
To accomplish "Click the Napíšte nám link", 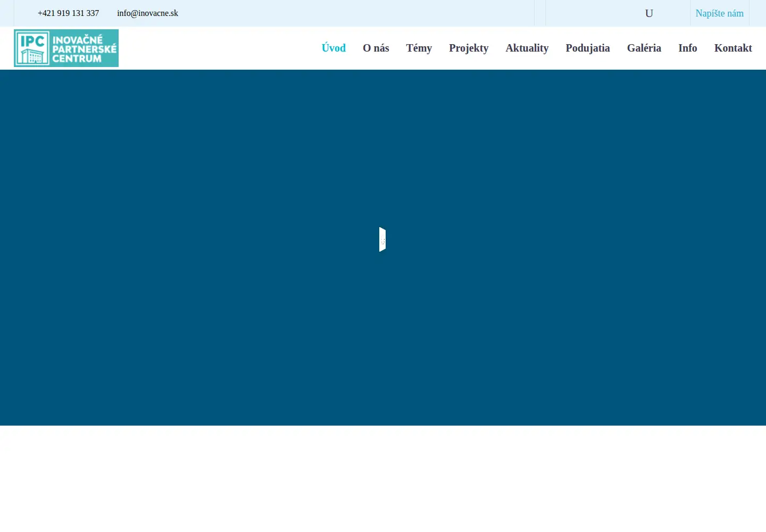I will (x=720, y=13).
